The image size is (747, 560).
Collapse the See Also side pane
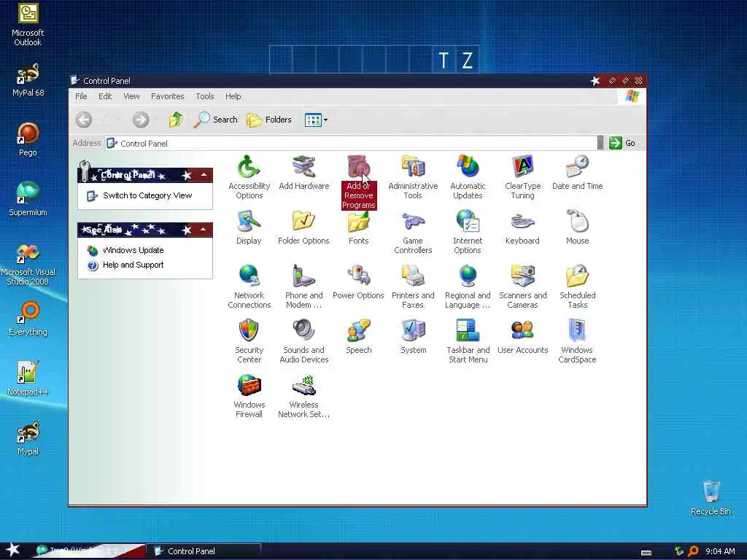[204, 230]
